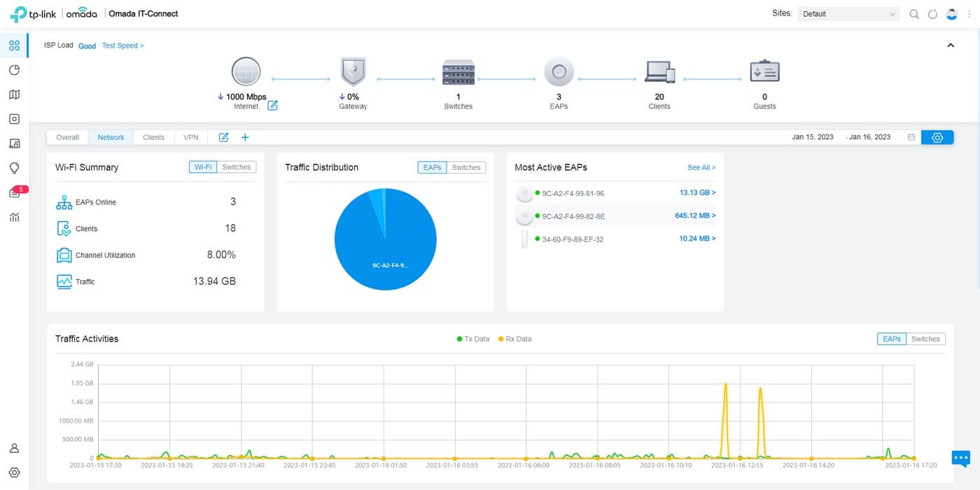Toggle Traffic Distribution to Switches

465,167
